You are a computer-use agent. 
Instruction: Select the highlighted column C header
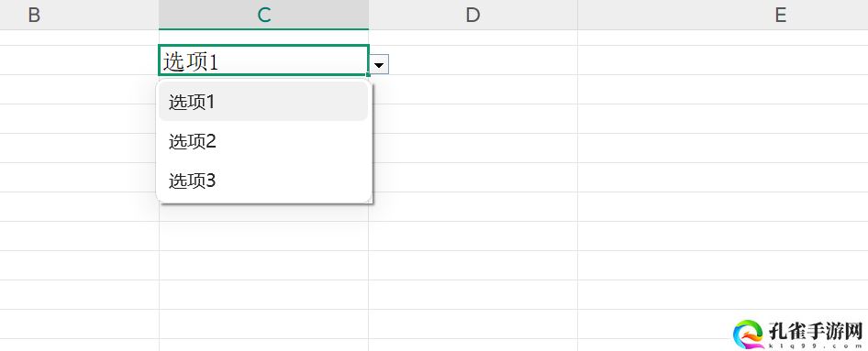264,15
